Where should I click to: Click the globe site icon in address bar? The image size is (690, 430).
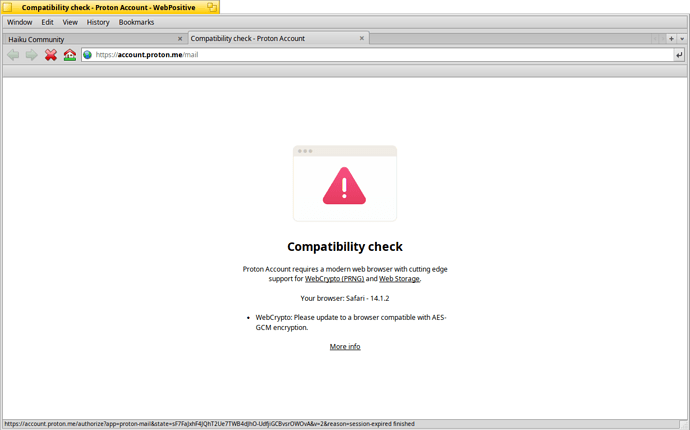[88, 55]
